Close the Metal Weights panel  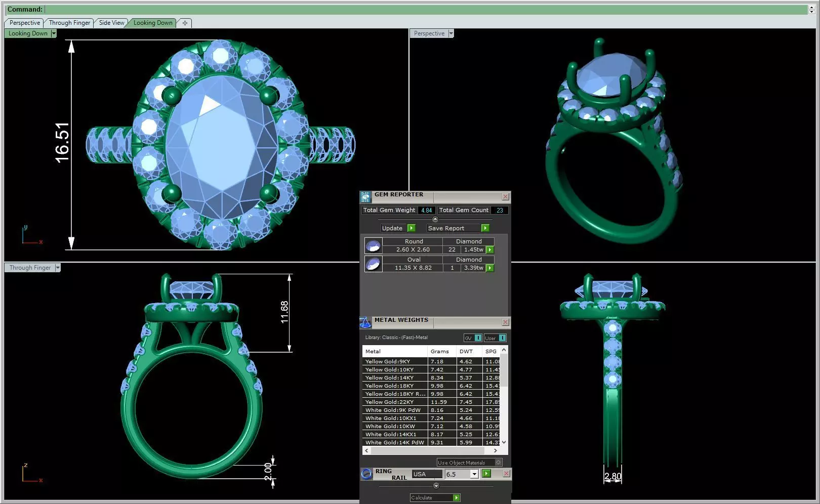[505, 322]
